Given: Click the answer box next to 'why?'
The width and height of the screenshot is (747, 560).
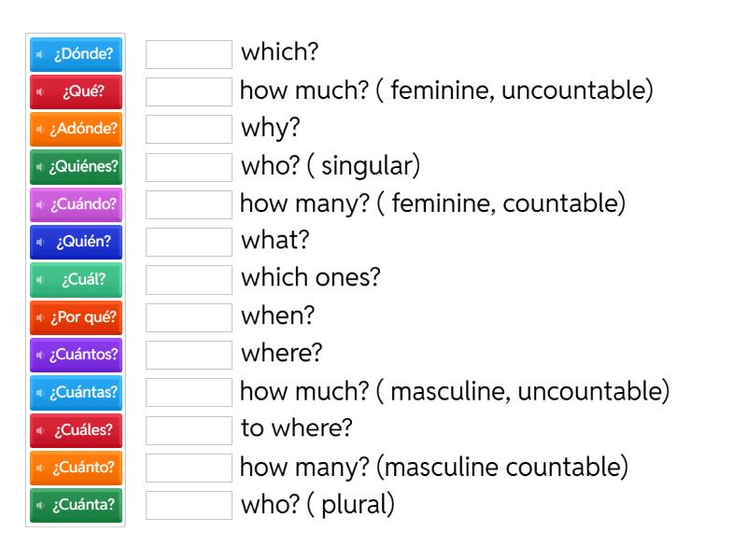Looking at the screenshot, I should 189,129.
